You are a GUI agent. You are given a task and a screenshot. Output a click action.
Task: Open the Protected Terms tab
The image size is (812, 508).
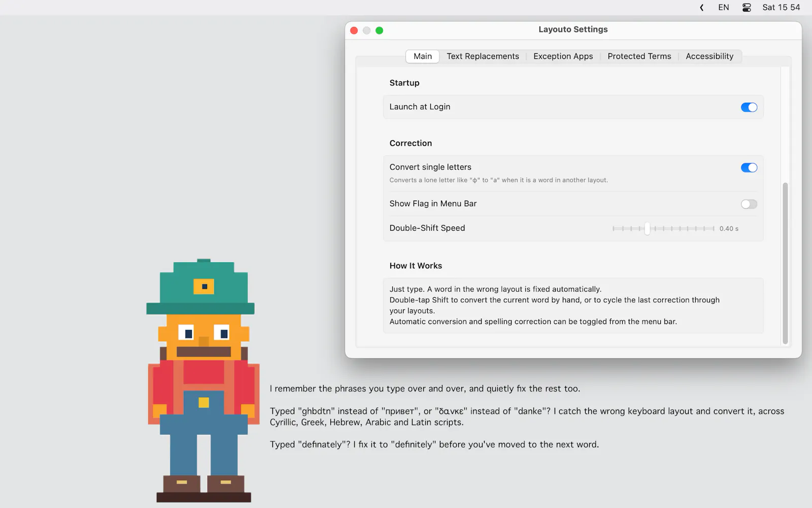click(x=639, y=56)
